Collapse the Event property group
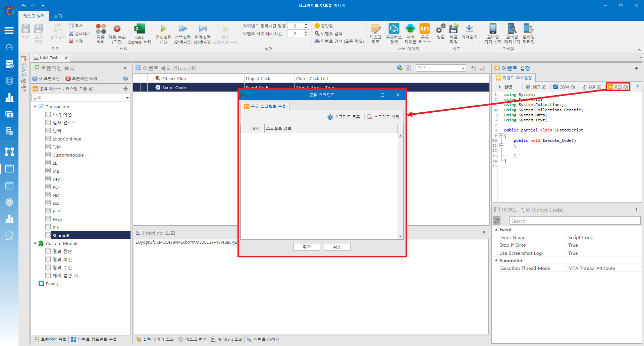Screen dimensions: 644x346 click(496, 230)
